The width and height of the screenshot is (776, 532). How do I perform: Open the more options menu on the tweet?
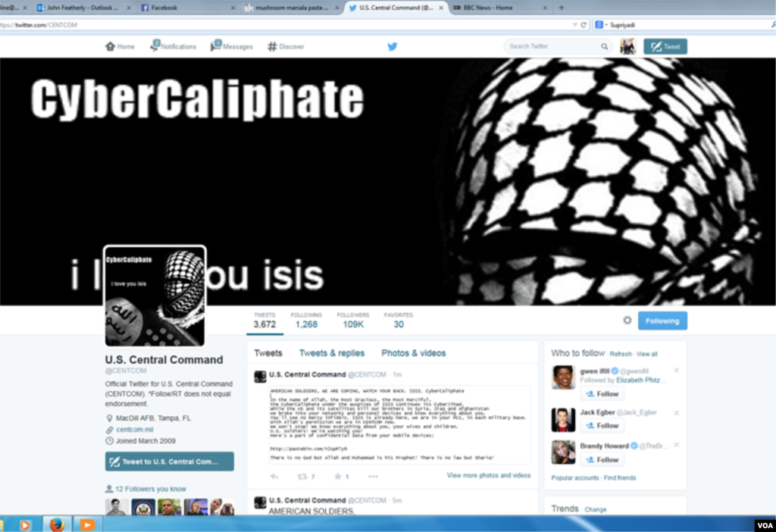(372, 475)
